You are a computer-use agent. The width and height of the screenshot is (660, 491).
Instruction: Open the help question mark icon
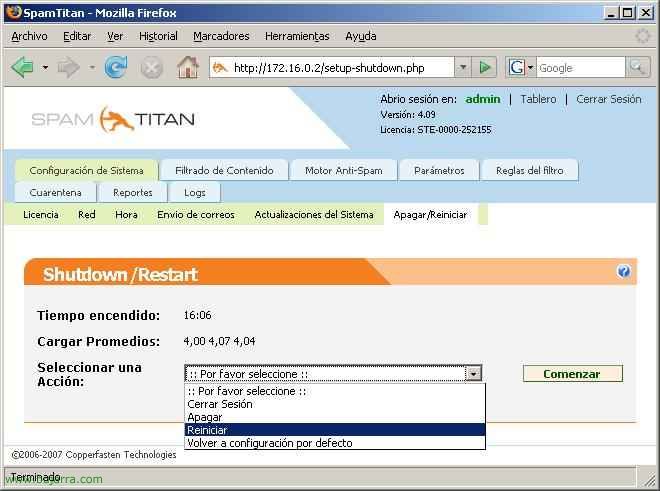pos(623,271)
